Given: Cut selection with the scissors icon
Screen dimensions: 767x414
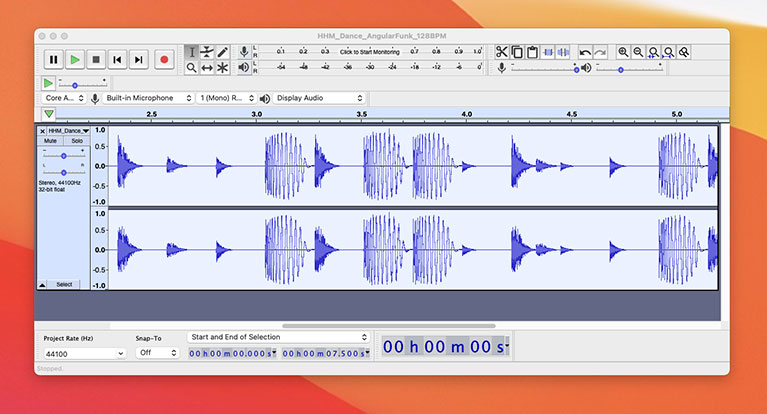Looking at the screenshot, I should point(502,52).
